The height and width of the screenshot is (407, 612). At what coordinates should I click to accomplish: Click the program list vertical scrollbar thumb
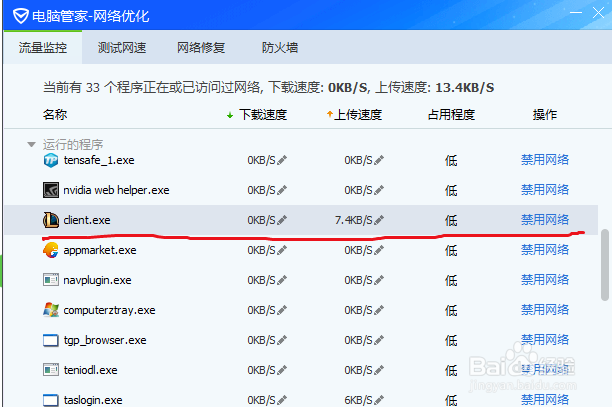[x=605, y=265]
